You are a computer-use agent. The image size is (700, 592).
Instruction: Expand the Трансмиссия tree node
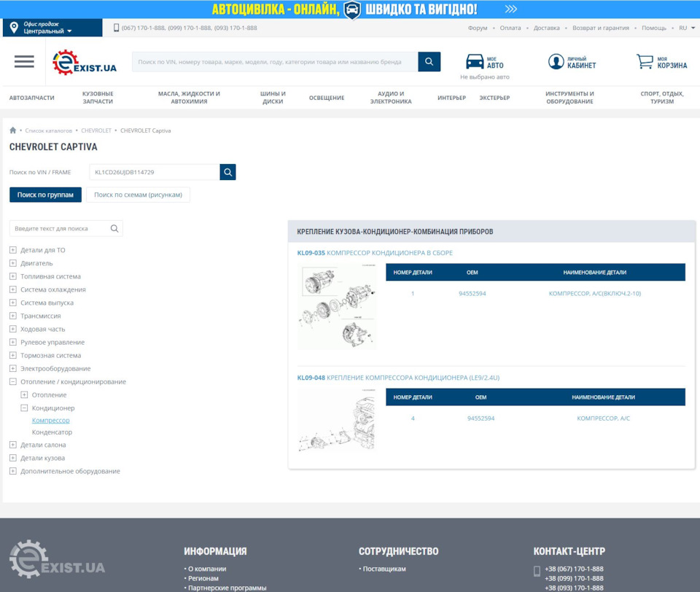(x=13, y=316)
